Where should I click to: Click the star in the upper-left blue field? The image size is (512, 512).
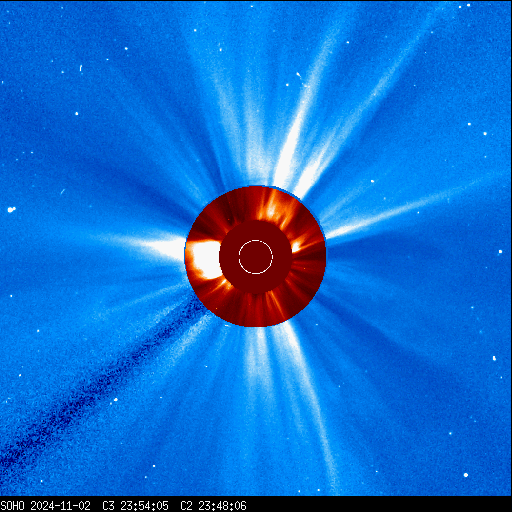pos(77,114)
